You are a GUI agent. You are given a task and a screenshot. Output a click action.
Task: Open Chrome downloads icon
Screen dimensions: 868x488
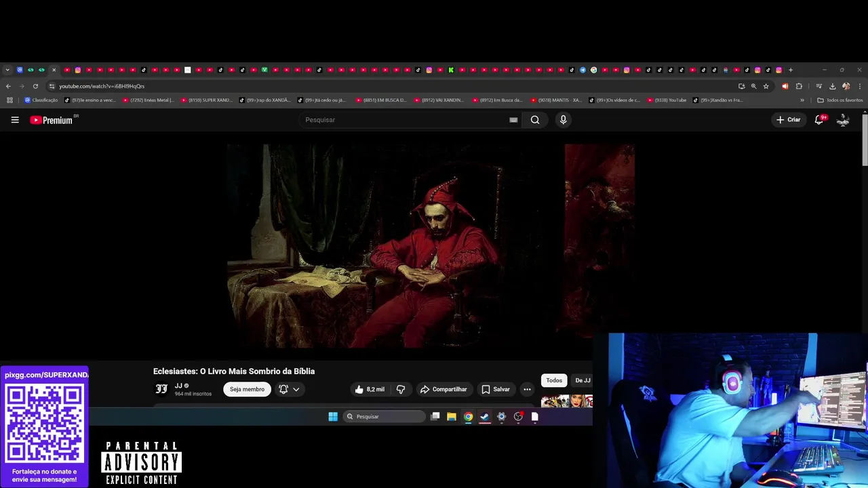pyautogui.click(x=832, y=86)
